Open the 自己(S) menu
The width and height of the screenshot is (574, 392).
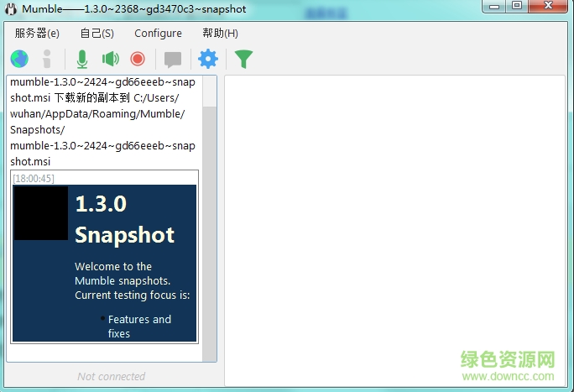97,34
